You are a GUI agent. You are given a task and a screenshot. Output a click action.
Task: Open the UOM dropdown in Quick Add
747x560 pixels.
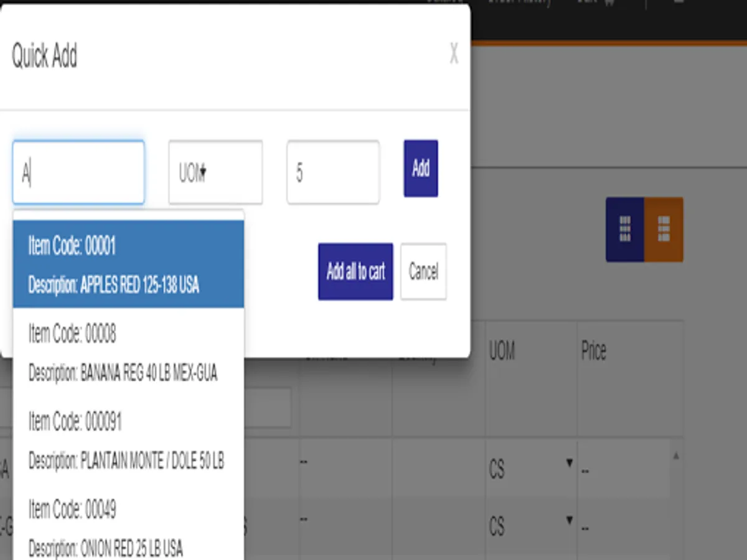215,172
